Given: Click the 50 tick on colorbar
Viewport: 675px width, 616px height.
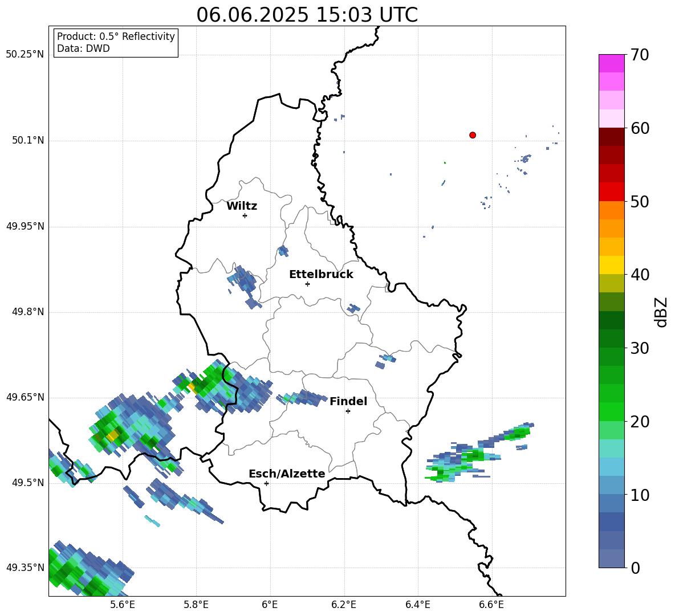Looking at the screenshot, I should [x=640, y=201].
